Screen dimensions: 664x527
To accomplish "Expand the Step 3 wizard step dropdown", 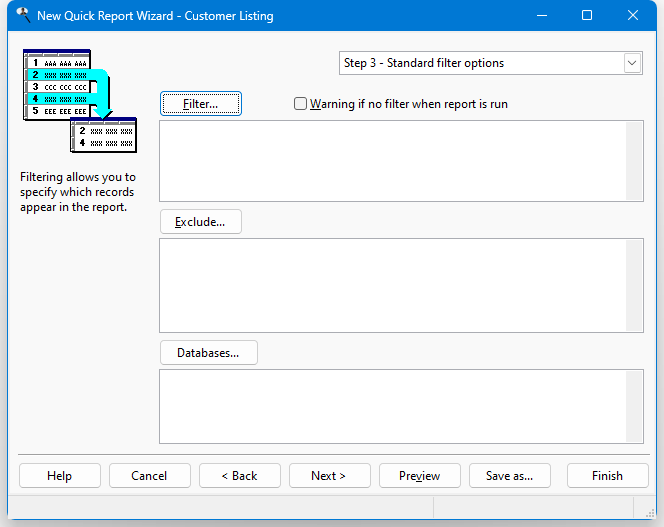I will (x=632, y=63).
